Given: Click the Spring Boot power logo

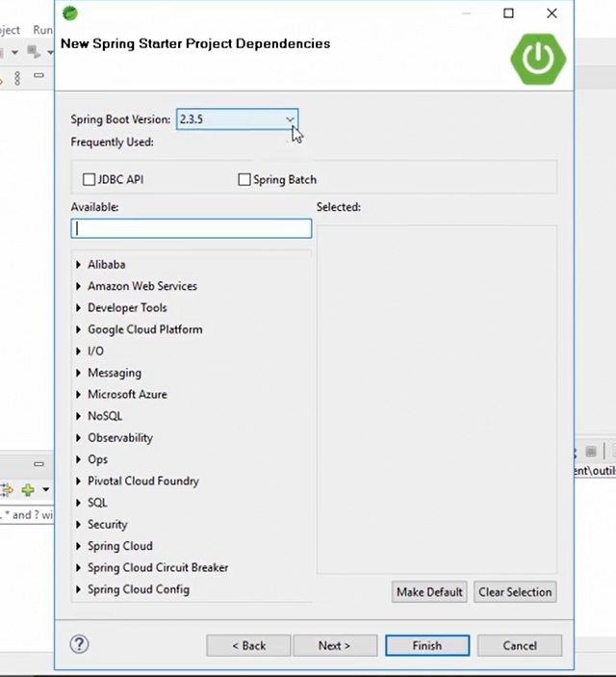Looking at the screenshot, I should (x=538, y=59).
